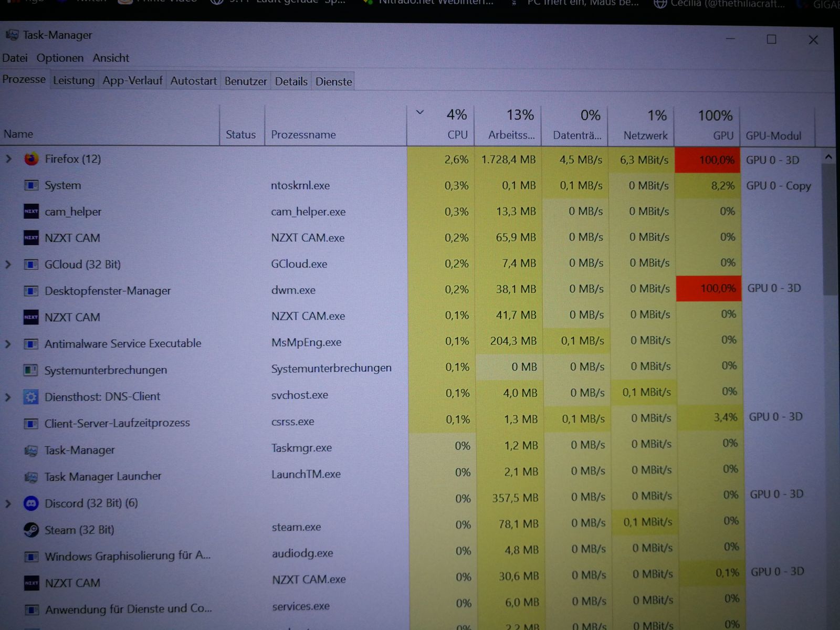This screenshot has height=630, width=840.
Task: Sort by the 100% GPU column header
Action: pyautogui.click(x=707, y=126)
